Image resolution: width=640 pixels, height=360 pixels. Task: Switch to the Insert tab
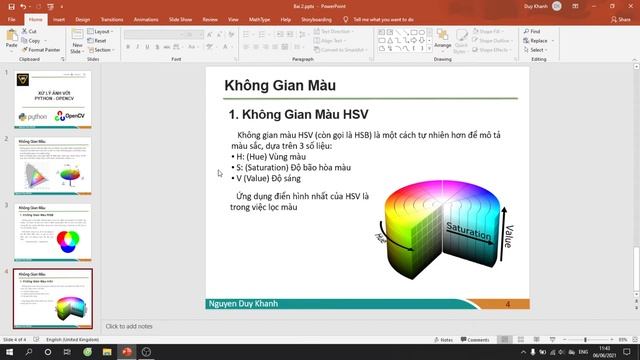click(59, 20)
